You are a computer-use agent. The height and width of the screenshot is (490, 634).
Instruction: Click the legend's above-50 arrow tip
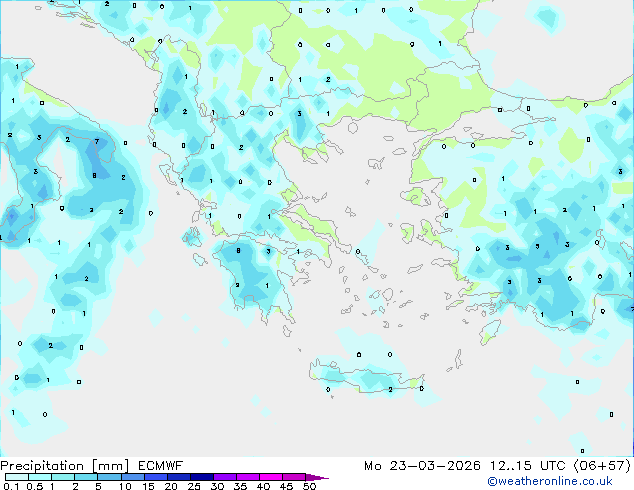click(317, 477)
